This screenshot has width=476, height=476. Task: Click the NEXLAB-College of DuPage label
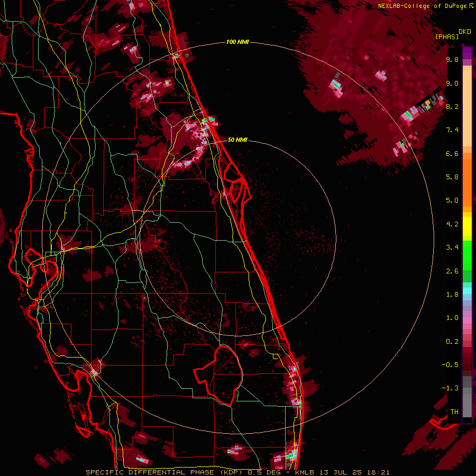pos(423,6)
